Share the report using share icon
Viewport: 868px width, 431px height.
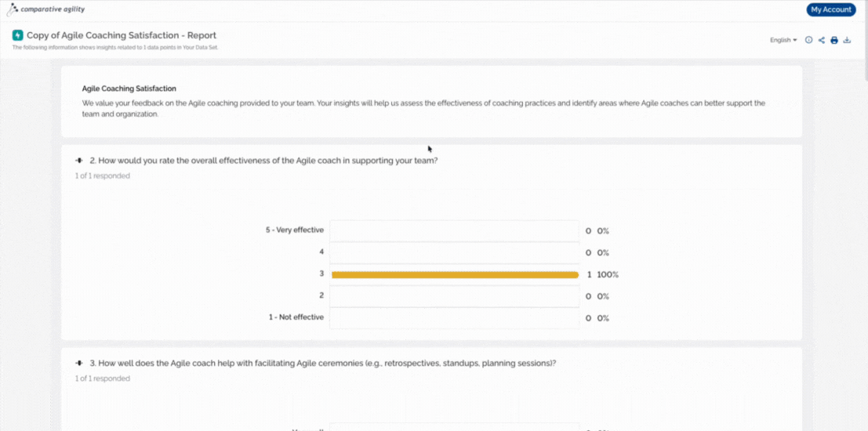pyautogui.click(x=822, y=40)
